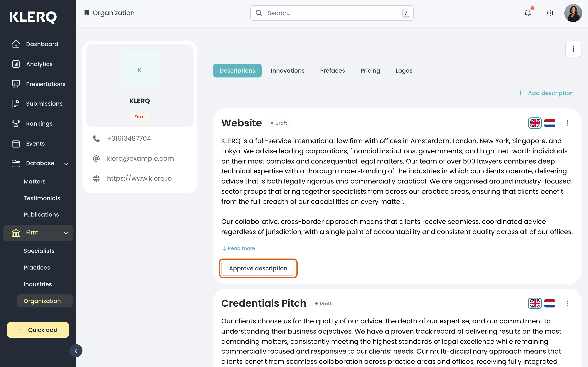Image resolution: width=588 pixels, height=367 pixels.
Task: Open the user profile avatar
Action: pyautogui.click(x=573, y=13)
